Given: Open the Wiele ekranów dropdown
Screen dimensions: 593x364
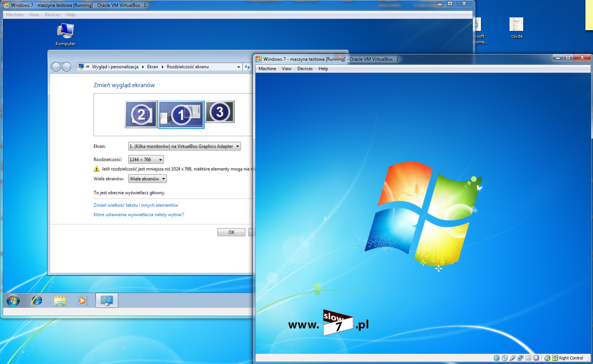Looking at the screenshot, I should (x=147, y=179).
